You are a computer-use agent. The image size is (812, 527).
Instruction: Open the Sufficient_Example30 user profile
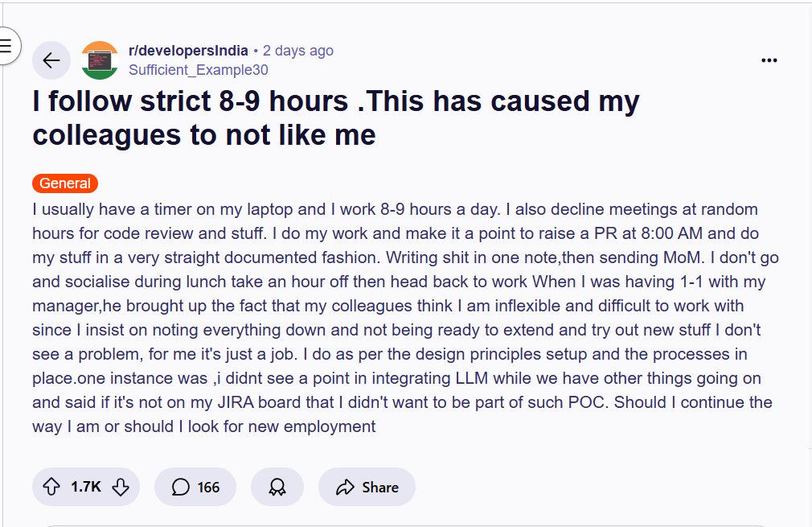pyautogui.click(x=199, y=70)
